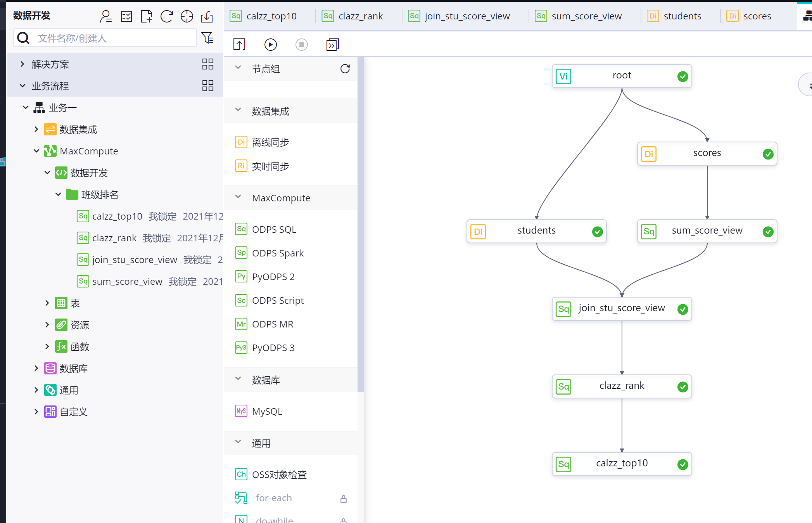Image resolution: width=812 pixels, height=523 pixels.
Task: Pick the OSS对象检查 node type
Action: [271, 475]
